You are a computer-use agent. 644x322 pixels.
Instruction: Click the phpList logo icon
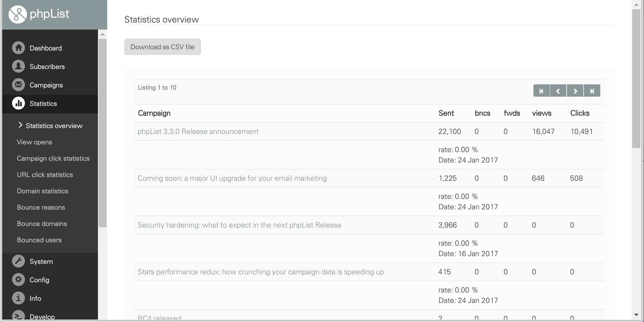click(18, 14)
